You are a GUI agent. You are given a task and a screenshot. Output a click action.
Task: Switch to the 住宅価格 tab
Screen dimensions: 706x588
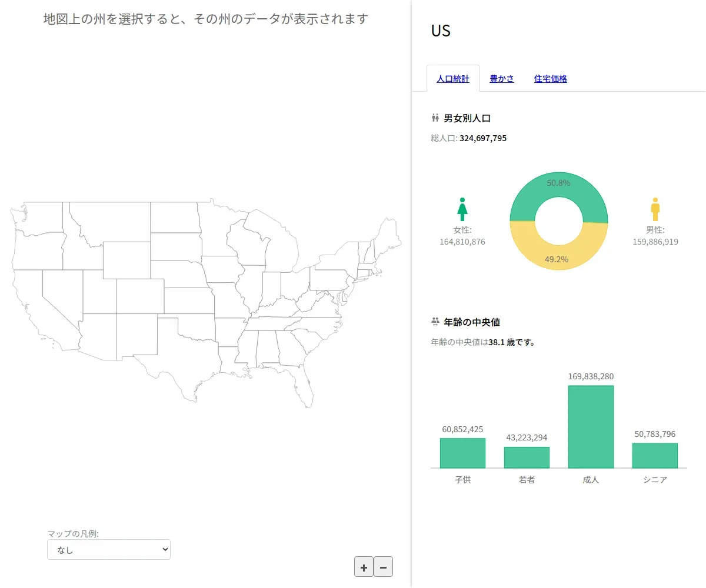(x=551, y=79)
